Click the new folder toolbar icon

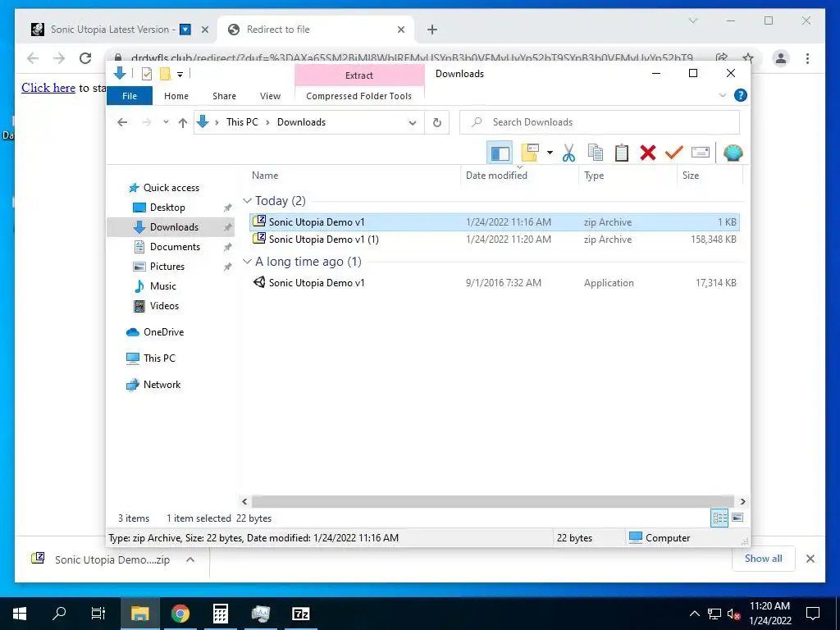click(530, 153)
